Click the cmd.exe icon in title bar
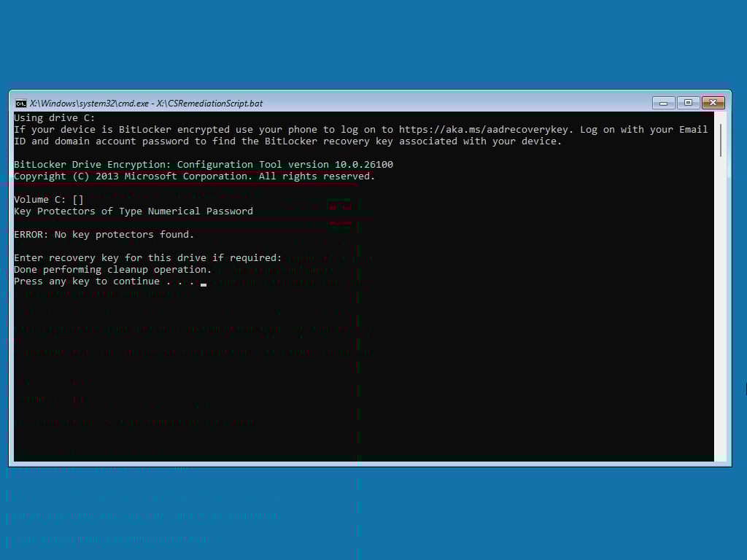Image resolution: width=747 pixels, height=560 pixels. [20, 104]
